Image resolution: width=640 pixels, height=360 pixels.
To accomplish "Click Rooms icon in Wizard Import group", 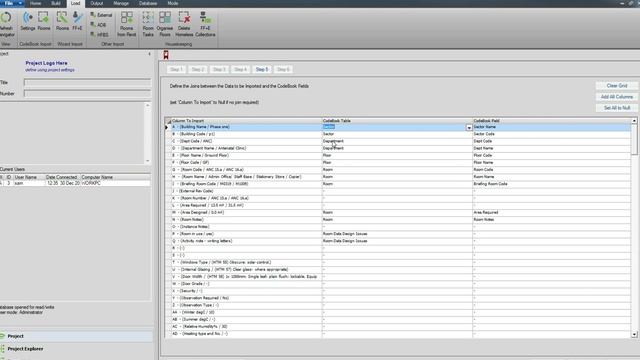I will 62,18.
